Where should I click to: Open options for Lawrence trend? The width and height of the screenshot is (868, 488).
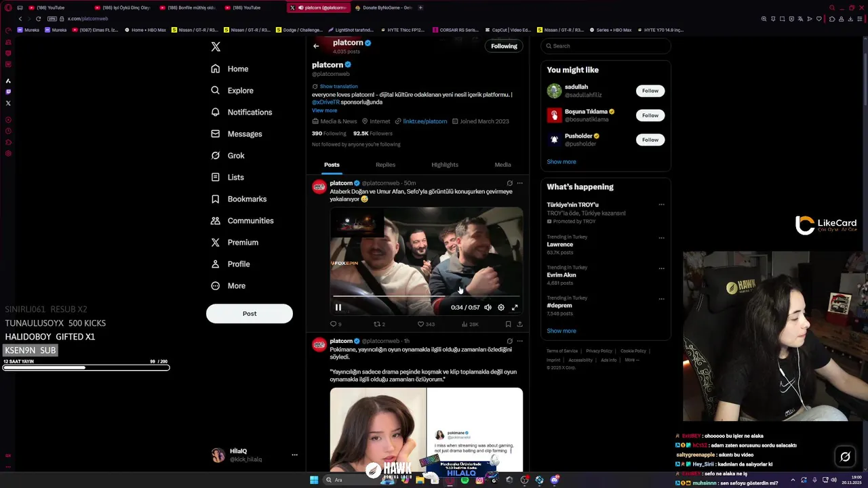tap(661, 238)
